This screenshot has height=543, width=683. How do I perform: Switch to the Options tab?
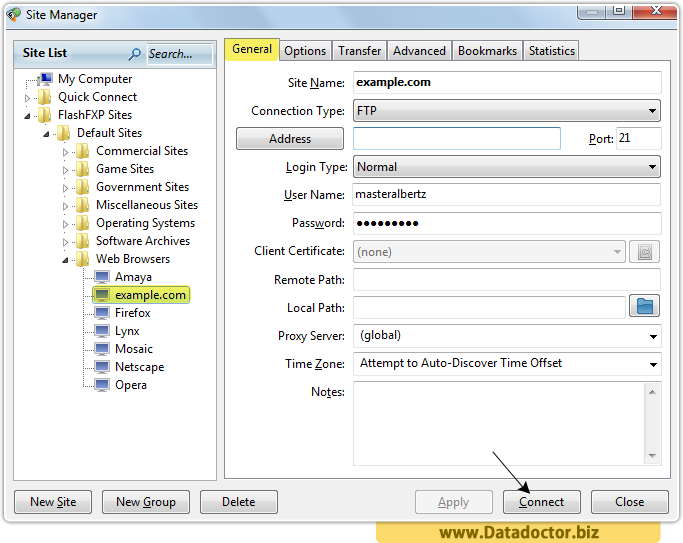click(x=305, y=51)
